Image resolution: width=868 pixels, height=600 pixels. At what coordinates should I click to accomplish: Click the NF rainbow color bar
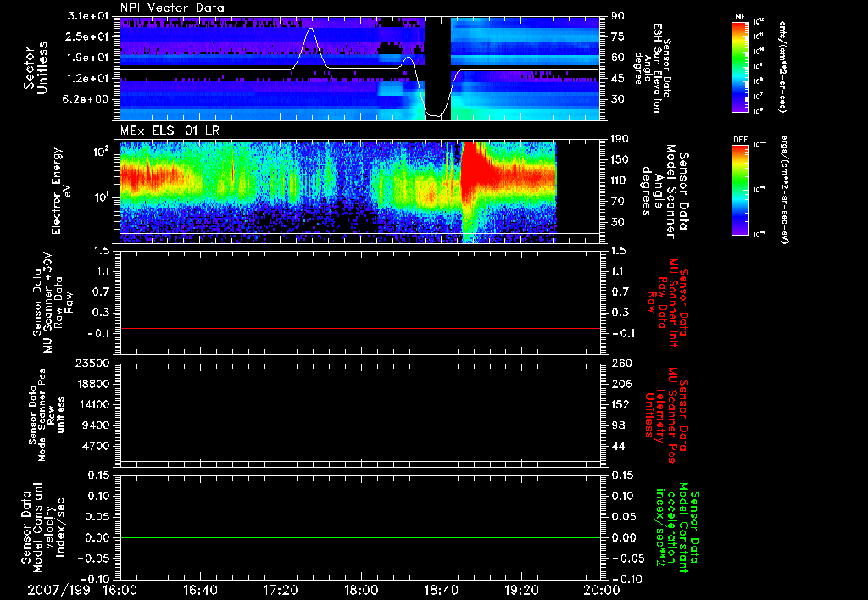[740, 66]
